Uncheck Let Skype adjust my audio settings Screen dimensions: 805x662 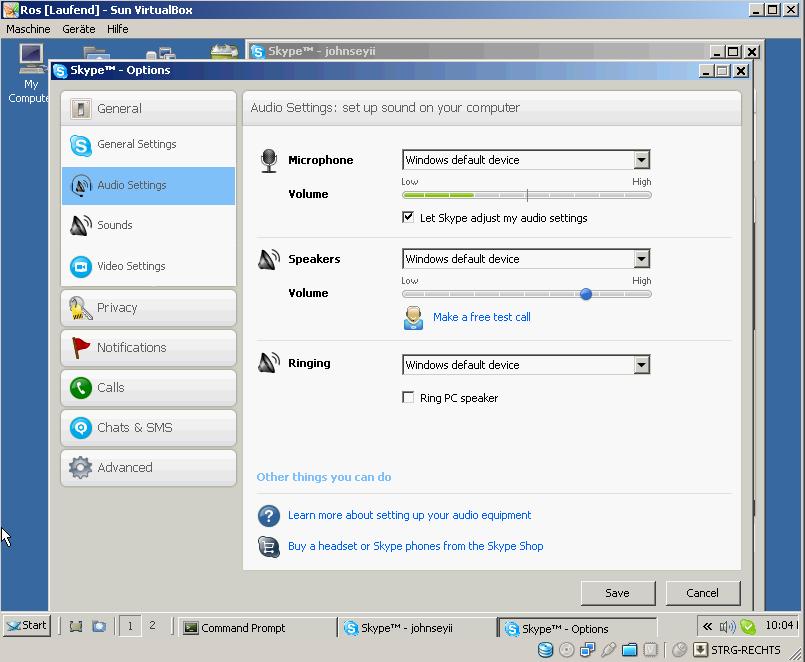coord(408,217)
